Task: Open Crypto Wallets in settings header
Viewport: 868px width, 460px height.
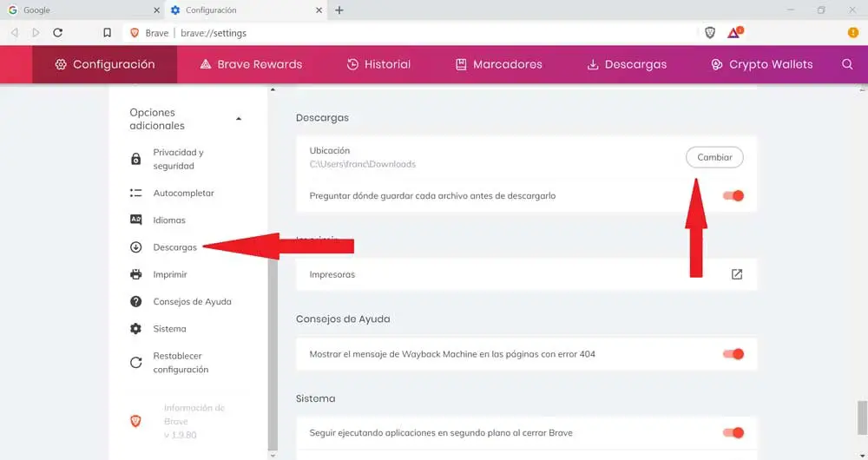Action: [762, 64]
